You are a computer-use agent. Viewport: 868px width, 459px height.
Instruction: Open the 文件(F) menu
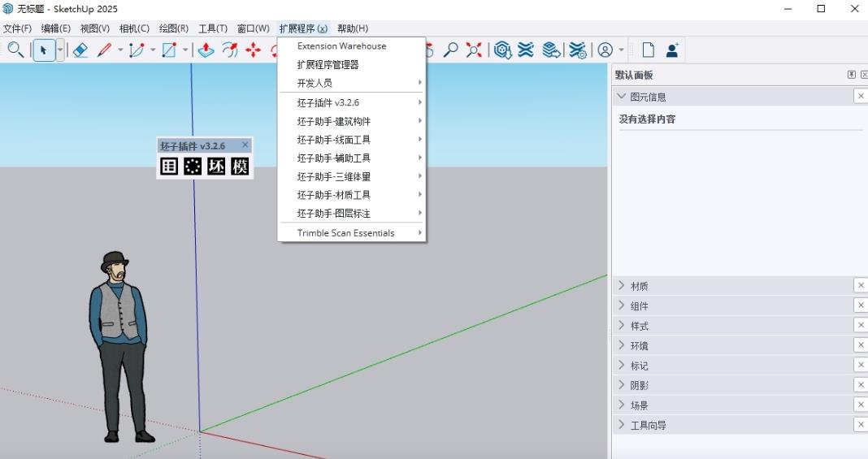coord(17,28)
